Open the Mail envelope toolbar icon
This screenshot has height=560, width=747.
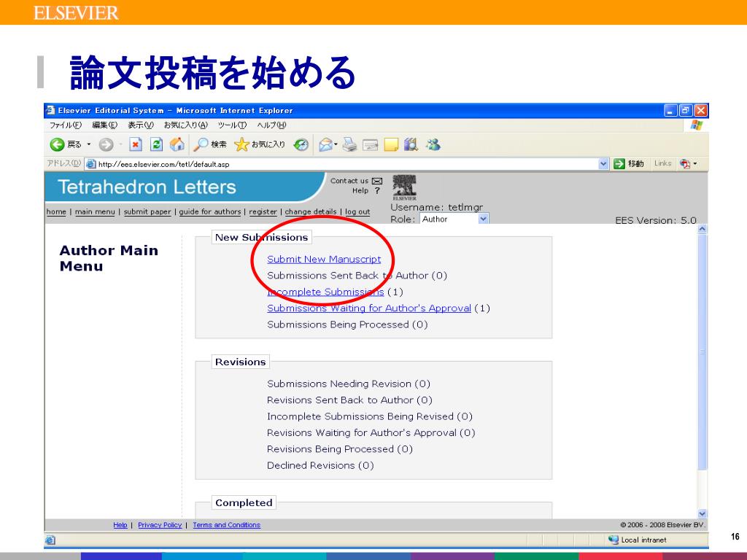325,144
